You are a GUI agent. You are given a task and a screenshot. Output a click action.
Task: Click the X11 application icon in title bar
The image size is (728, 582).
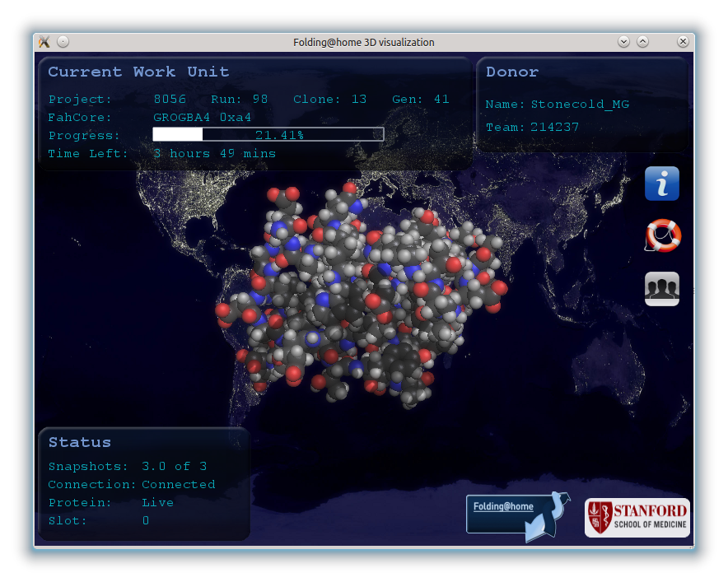[44, 42]
